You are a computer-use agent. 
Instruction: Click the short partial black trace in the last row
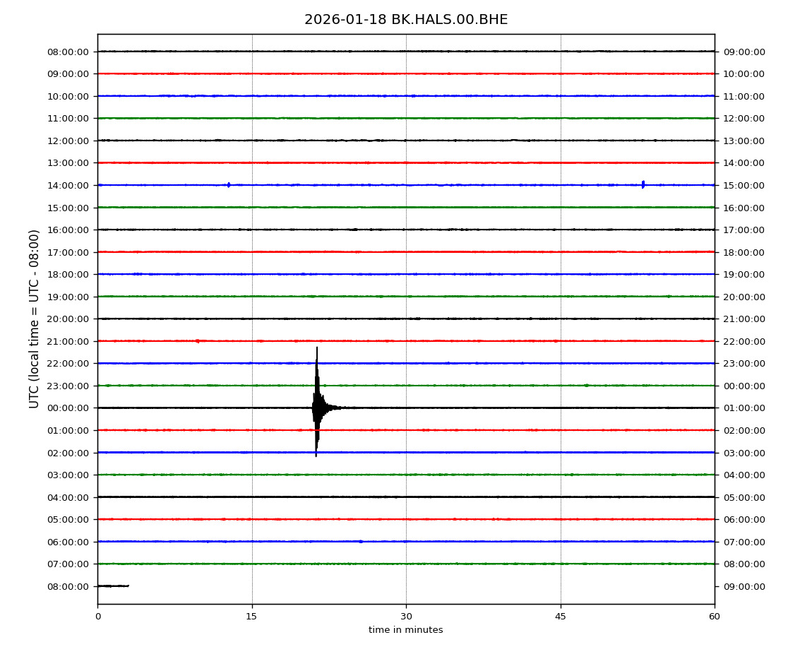click(x=113, y=586)
